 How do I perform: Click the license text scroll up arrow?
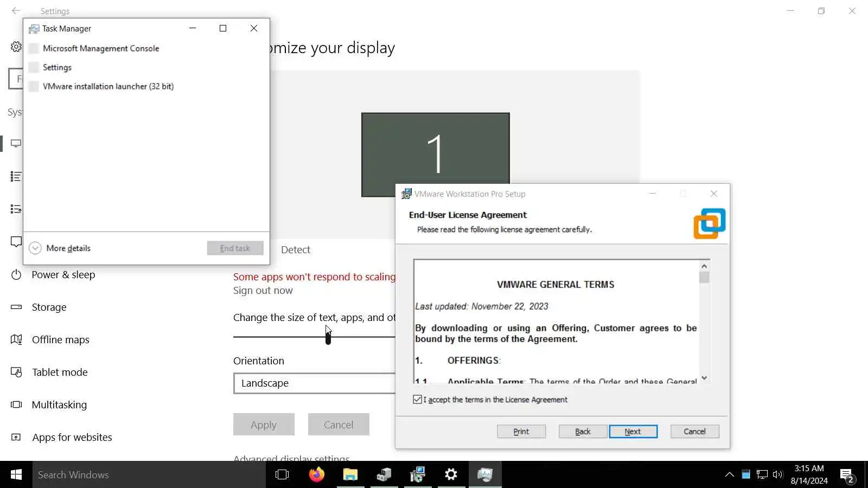(x=704, y=266)
